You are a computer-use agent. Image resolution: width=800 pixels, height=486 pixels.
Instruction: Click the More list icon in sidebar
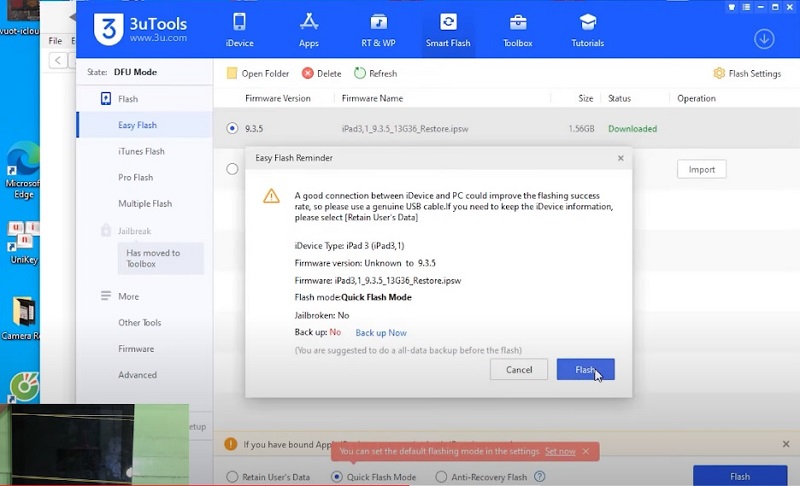(x=106, y=296)
